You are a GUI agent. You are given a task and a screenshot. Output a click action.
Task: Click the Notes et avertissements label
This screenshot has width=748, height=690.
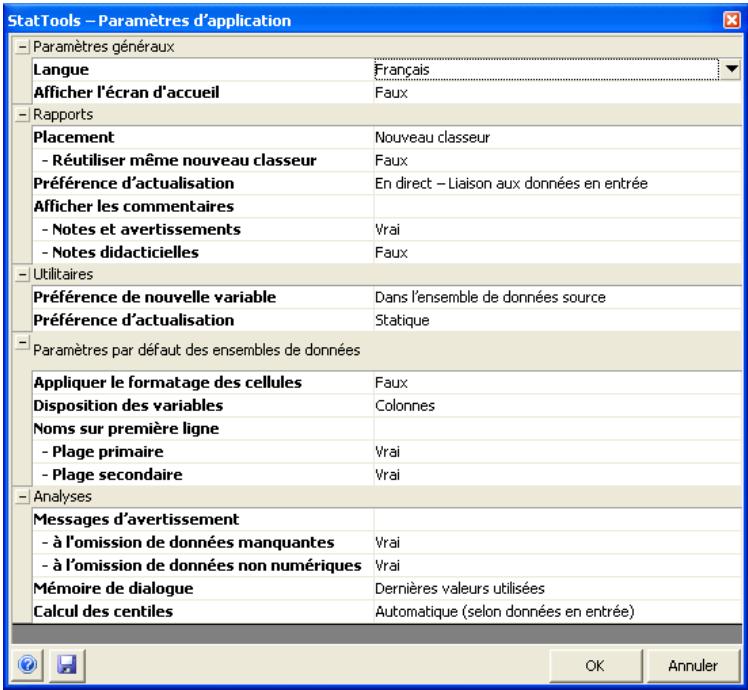tap(141, 230)
